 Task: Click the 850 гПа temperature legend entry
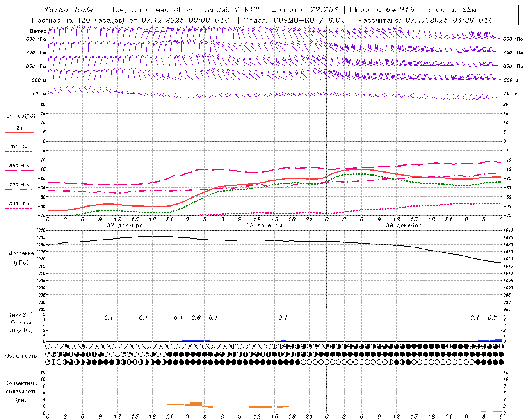[x=19, y=166]
